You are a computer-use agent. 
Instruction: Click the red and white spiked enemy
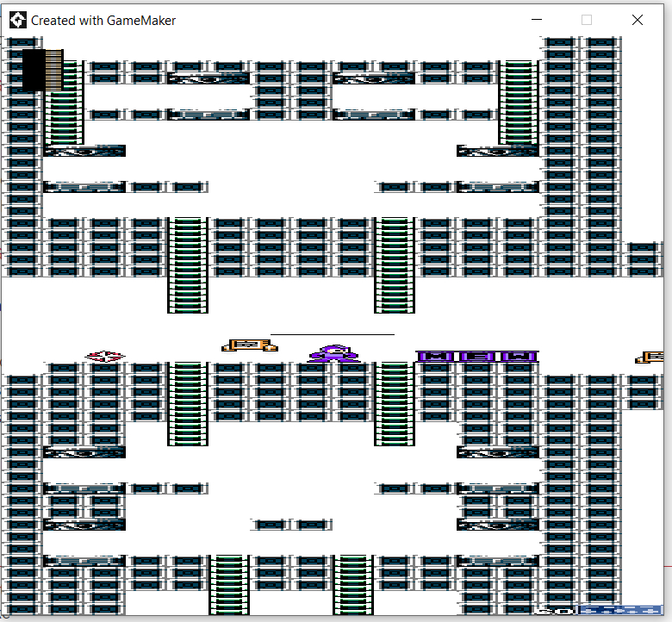[105, 356]
